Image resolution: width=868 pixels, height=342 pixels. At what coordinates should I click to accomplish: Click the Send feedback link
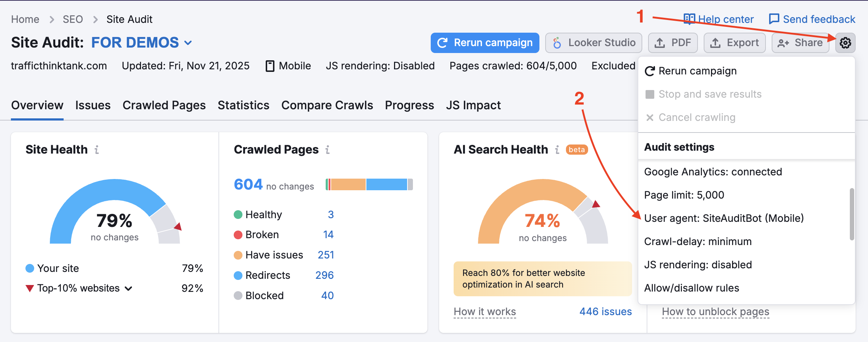pos(812,19)
